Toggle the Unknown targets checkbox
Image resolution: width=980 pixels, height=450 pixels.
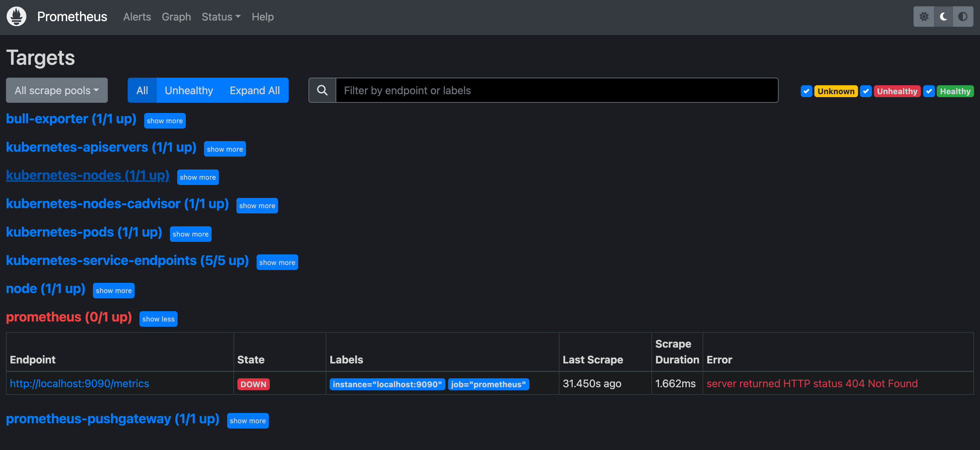(x=806, y=91)
